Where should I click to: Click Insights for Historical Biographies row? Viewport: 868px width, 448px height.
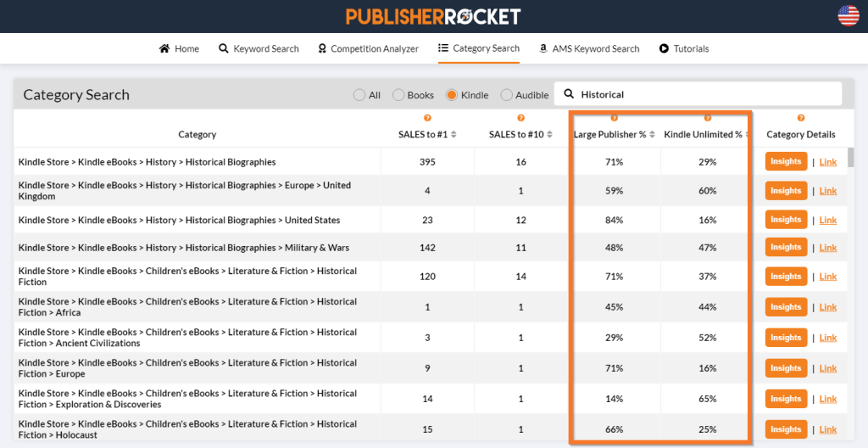pos(786,162)
